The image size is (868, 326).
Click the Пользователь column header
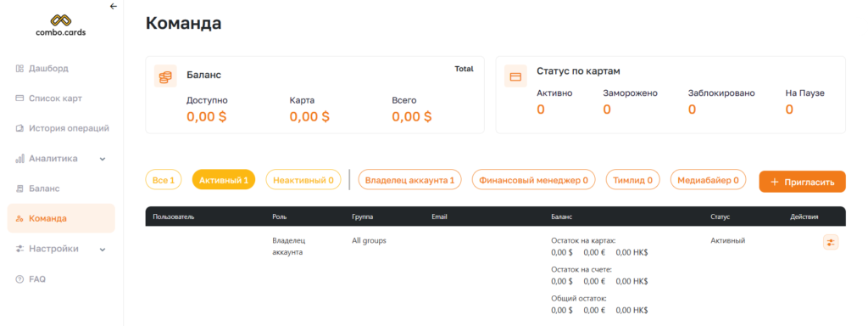[174, 216]
